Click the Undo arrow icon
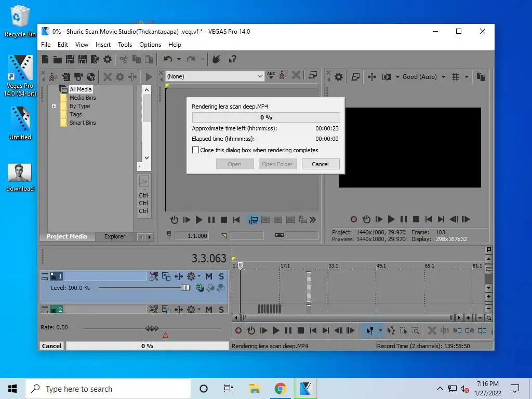 (168, 59)
